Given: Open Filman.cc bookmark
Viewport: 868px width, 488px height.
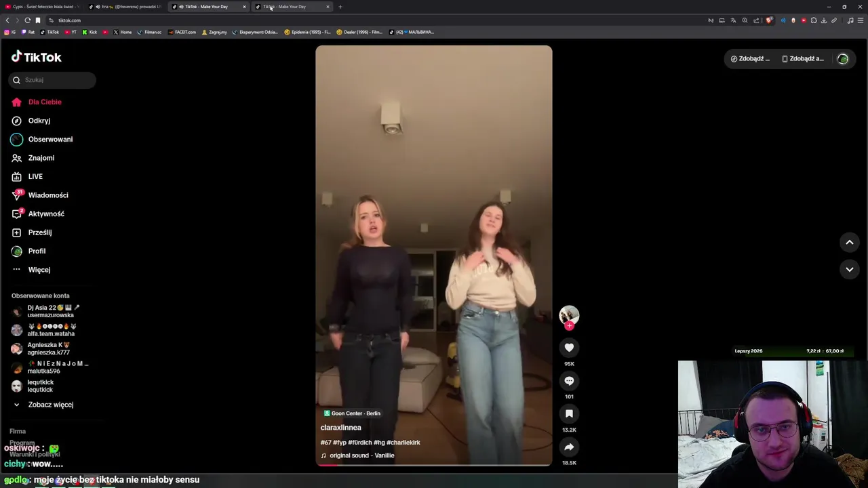Looking at the screenshot, I should [150, 32].
